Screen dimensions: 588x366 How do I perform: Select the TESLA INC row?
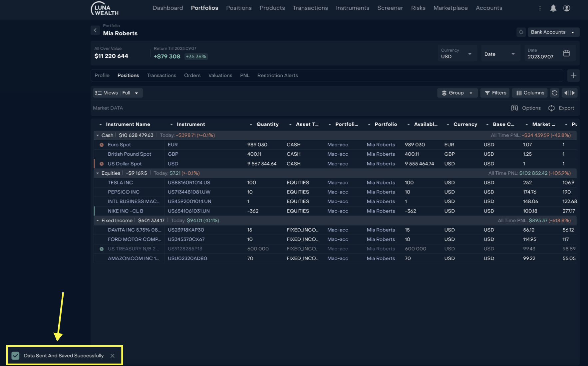[x=335, y=183]
